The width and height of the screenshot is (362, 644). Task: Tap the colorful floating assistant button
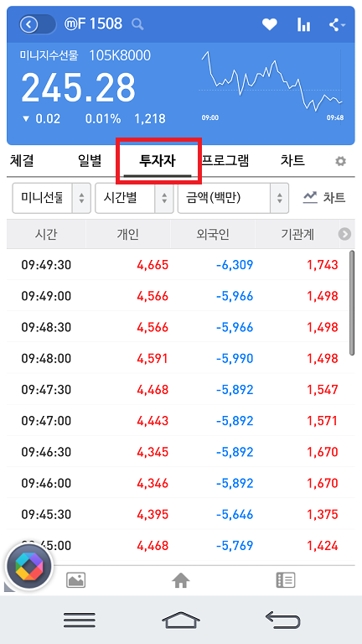pos(28,567)
